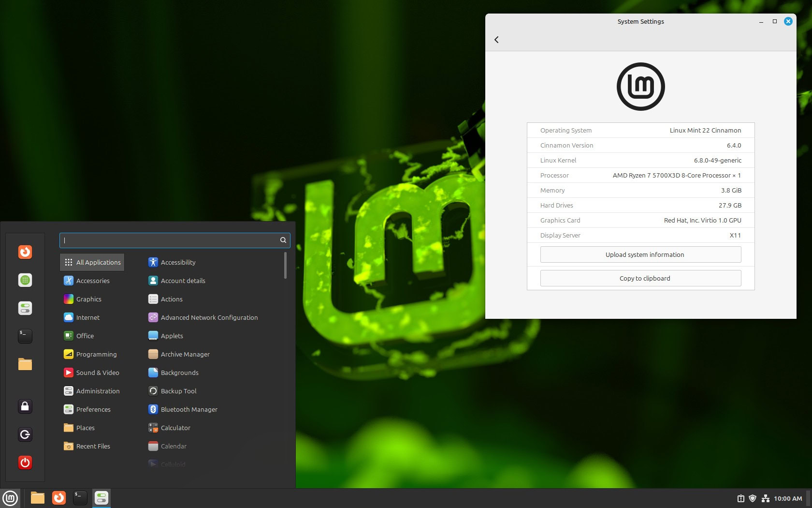Open Files from the taskbar

(x=38, y=498)
